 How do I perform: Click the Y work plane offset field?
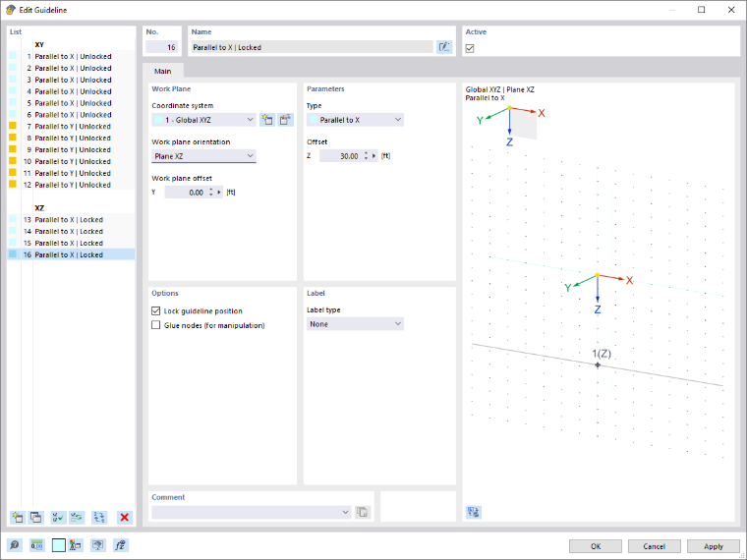pos(186,193)
